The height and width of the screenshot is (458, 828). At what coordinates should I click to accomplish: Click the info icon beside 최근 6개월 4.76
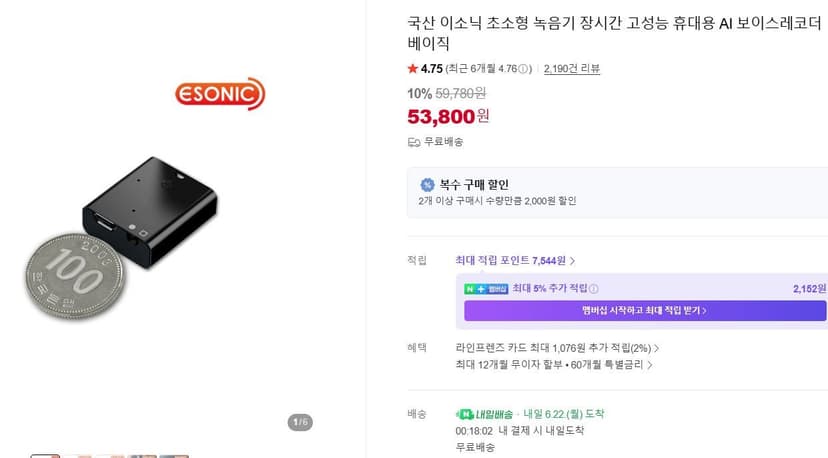click(x=523, y=69)
